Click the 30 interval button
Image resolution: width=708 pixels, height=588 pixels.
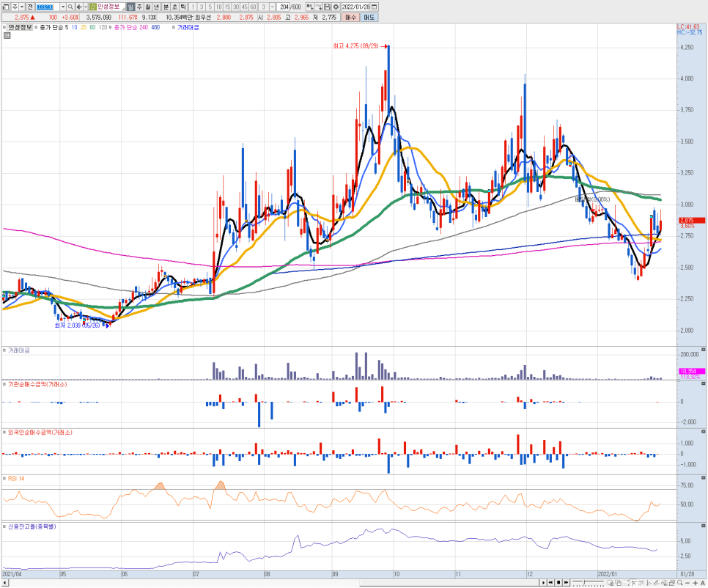pos(236,7)
